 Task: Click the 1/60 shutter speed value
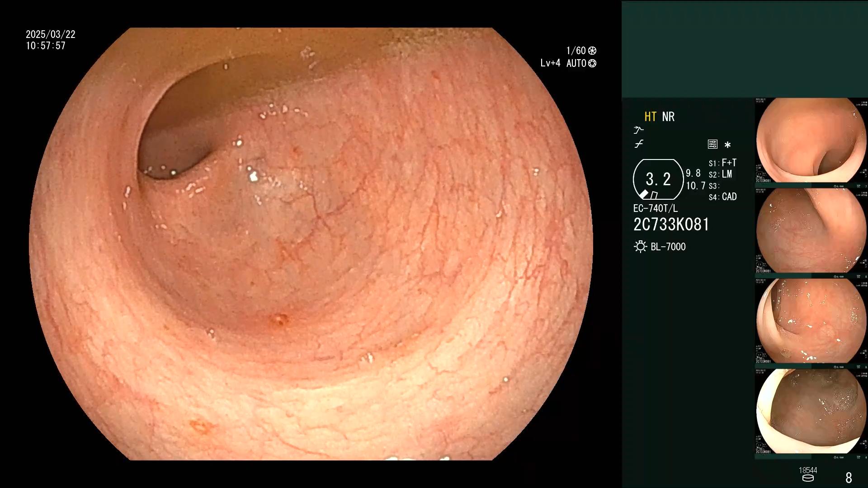[x=576, y=51]
